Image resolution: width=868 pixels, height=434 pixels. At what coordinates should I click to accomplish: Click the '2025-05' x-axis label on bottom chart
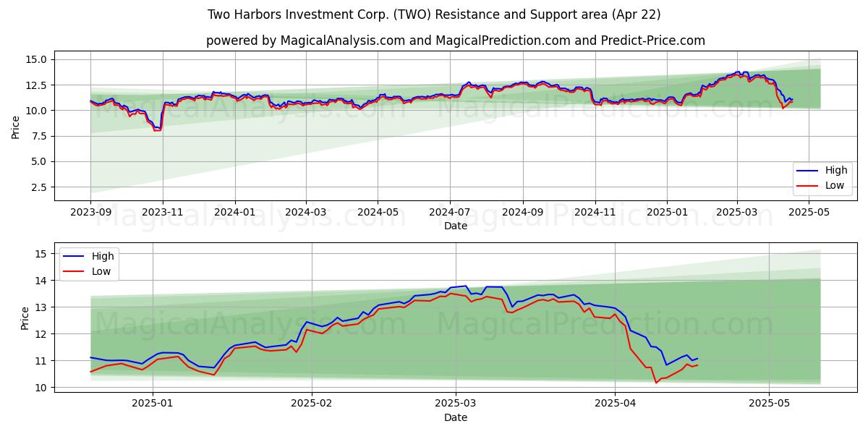770,404
